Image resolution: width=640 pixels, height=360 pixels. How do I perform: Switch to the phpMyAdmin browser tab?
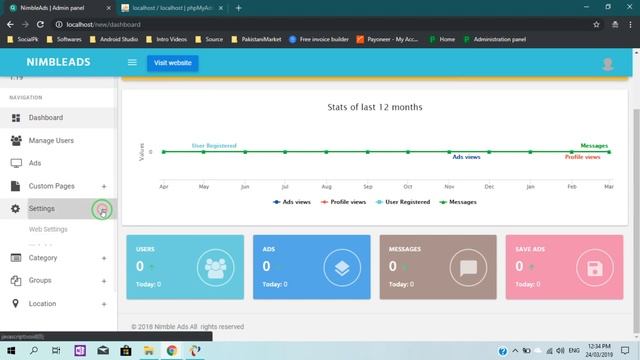[x=171, y=8]
